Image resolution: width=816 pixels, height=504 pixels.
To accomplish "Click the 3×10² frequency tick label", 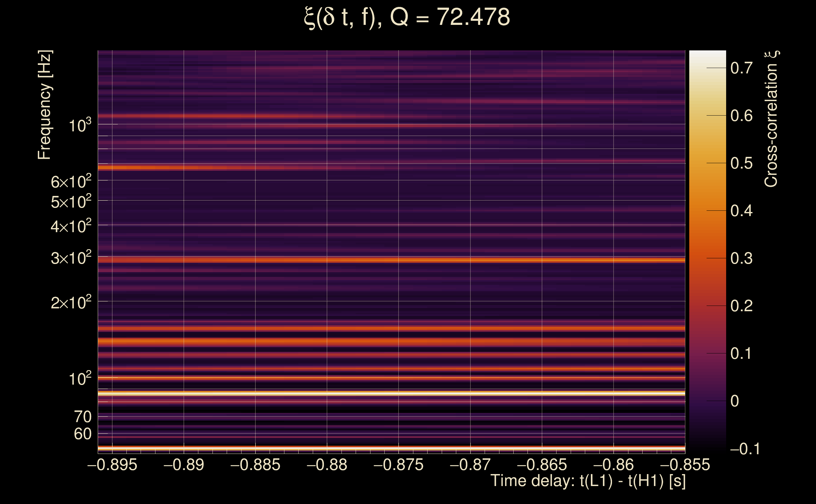I will point(71,258).
